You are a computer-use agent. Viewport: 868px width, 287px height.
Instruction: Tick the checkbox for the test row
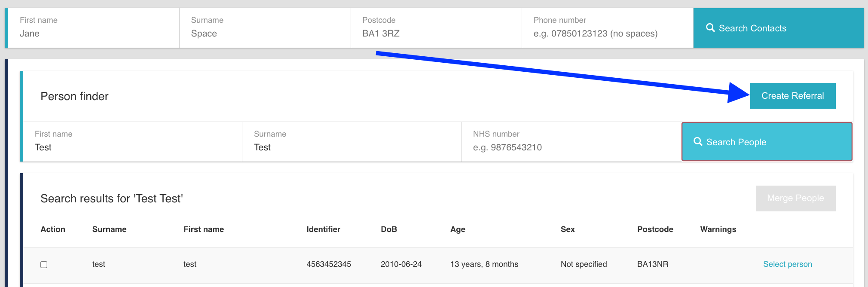tap(44, 264)
